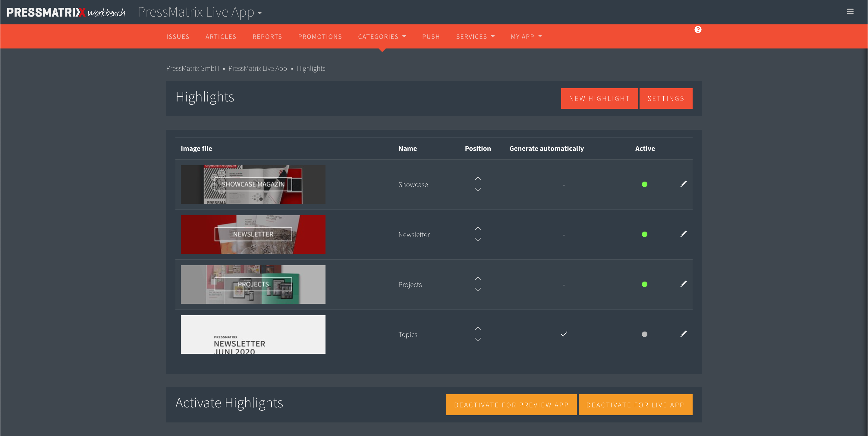Open the Projects thumbnail image
Screen dimensions: 868x436
tap(253, 284)
